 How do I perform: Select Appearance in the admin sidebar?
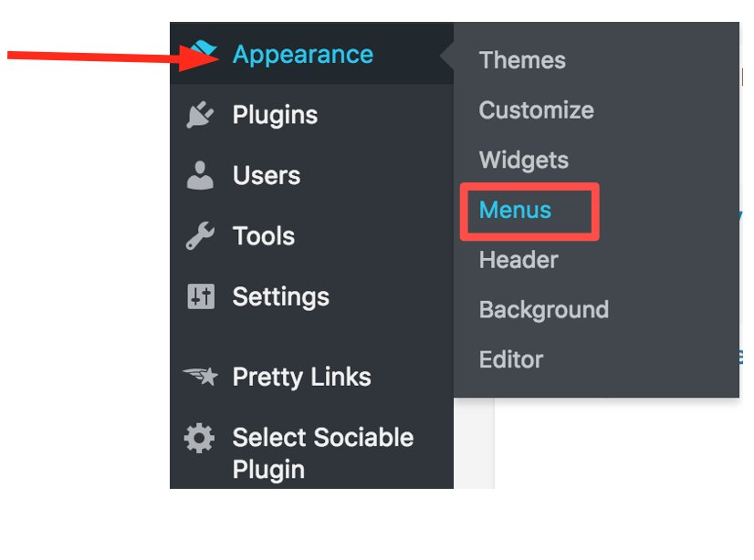click(301, 54)
